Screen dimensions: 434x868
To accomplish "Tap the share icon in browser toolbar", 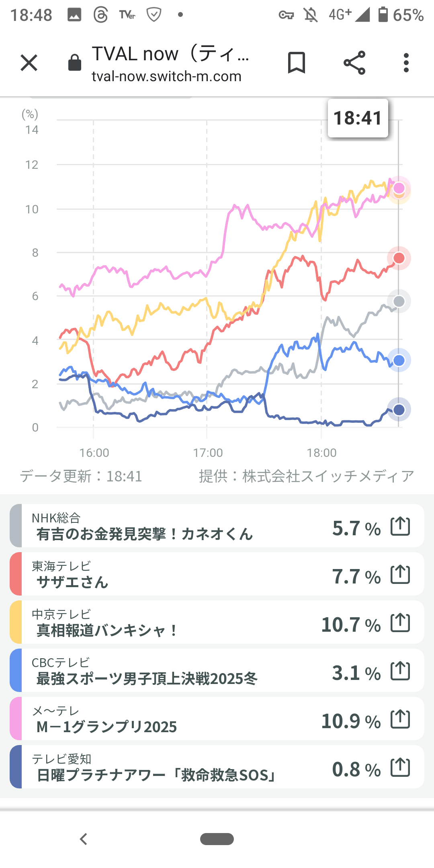I will (x=354, y=63).
